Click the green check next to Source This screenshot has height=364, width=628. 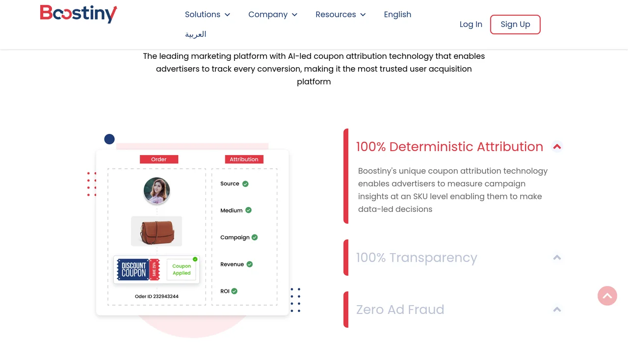point(245,184)
